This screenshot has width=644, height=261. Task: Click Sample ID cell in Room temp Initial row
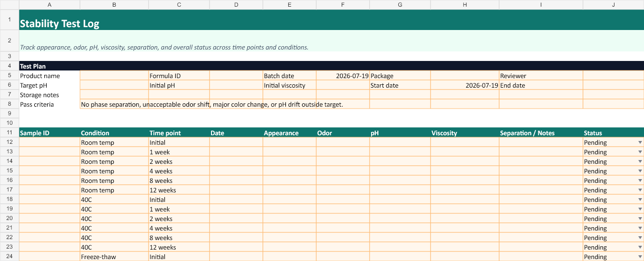50,142
